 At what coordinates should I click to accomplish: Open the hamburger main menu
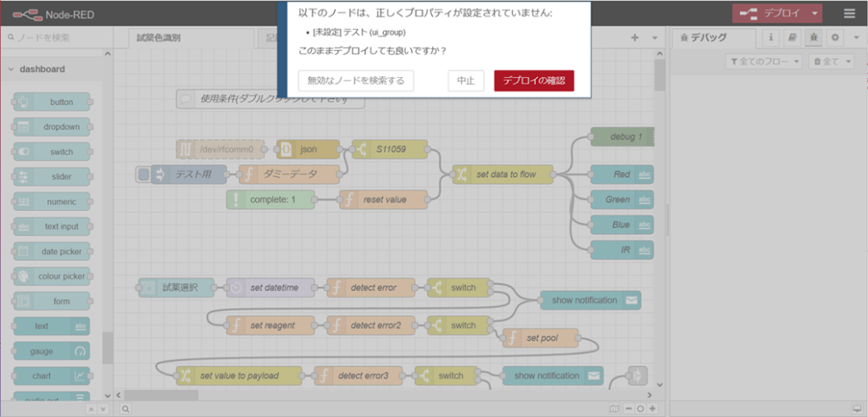pyautogui.click(x=849, y=14)
